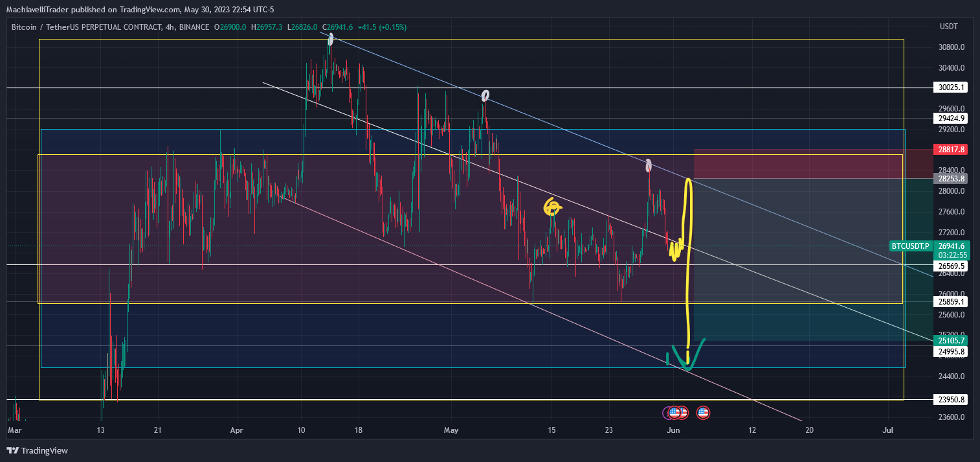Select the red 28817.8 stop price label

(951, 149)
